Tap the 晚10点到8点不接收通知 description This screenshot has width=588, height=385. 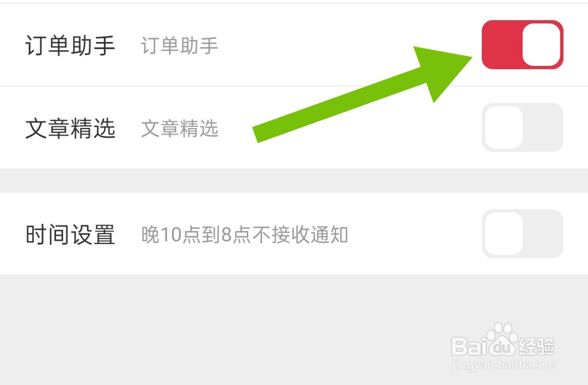point(244,235)
